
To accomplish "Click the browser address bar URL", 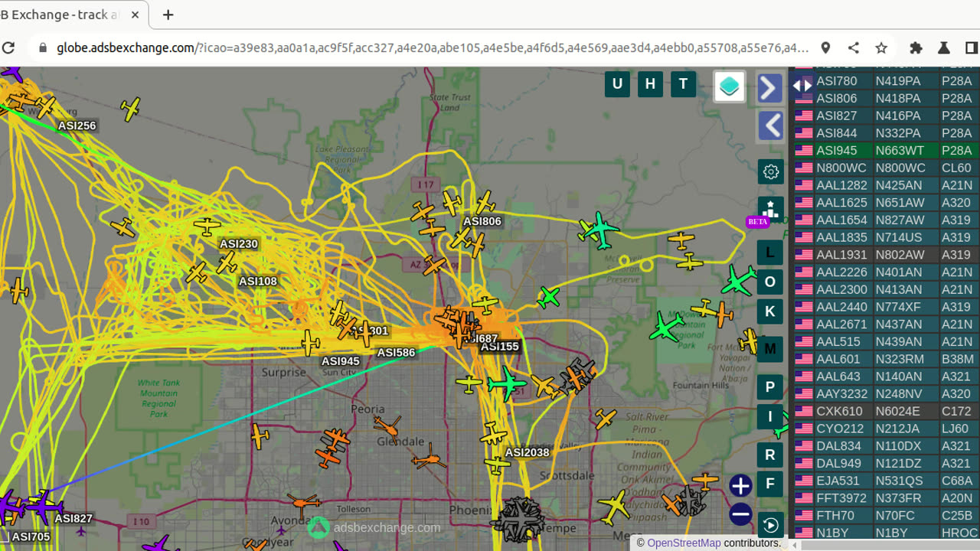I will (x=432, y=47).
